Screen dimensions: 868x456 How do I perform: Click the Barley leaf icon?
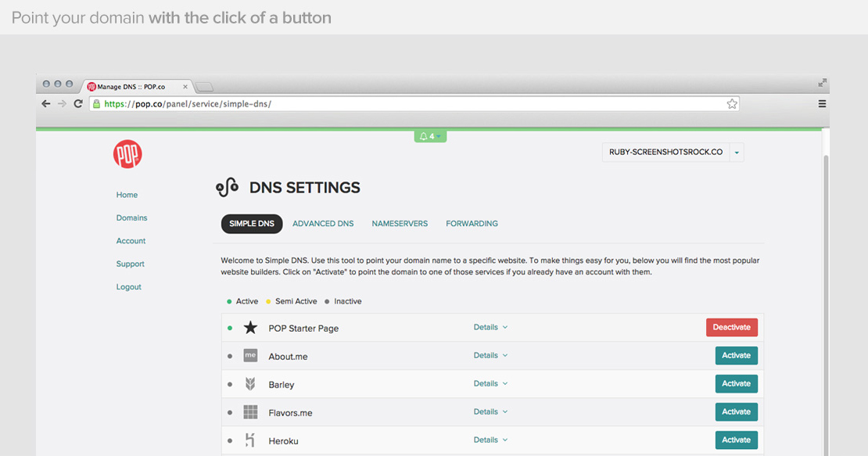coord(251,383)
